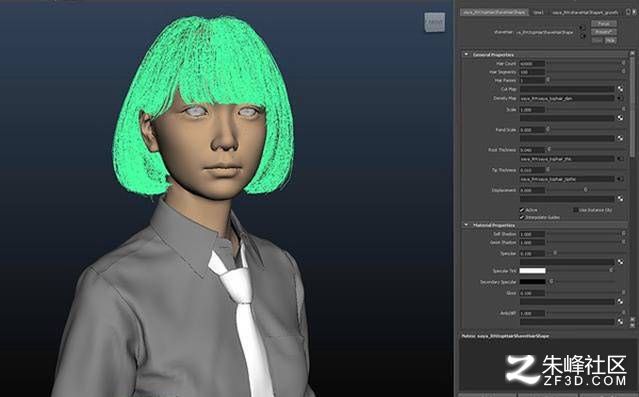Click the Focus button
The width and height of the screenshot is (639, 397).
click(x=604, y=24)
